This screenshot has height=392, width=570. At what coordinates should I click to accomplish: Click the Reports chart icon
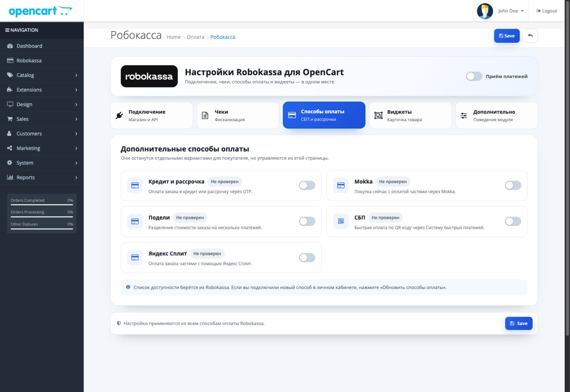(10, 177)
